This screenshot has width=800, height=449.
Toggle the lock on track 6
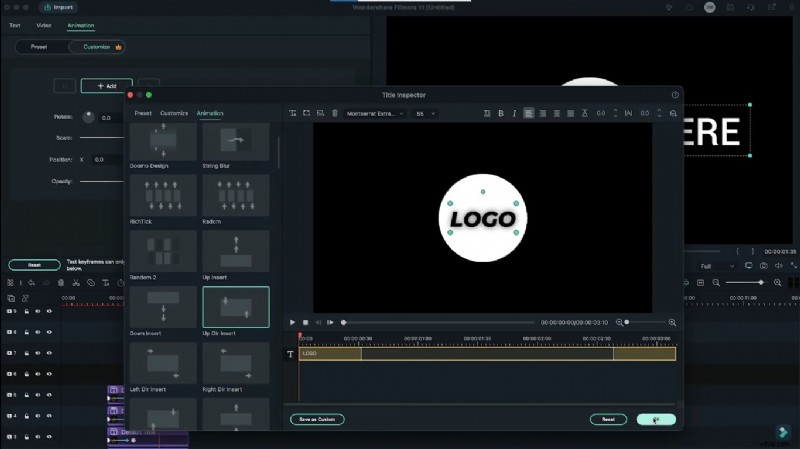point(27,374)
